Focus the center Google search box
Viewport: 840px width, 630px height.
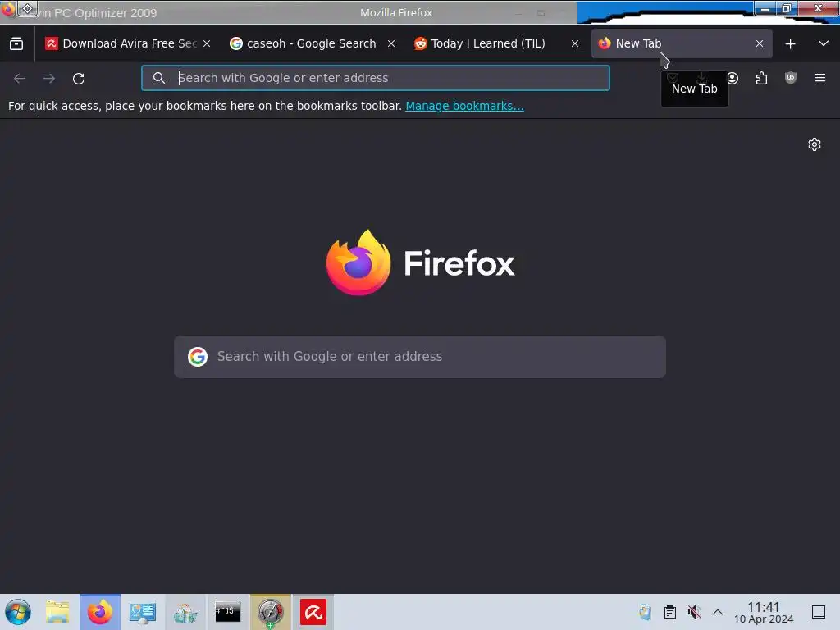(420, 357)
